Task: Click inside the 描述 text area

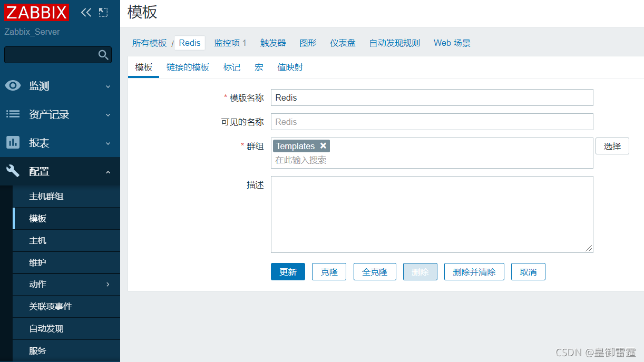Action: coord(432,213)
